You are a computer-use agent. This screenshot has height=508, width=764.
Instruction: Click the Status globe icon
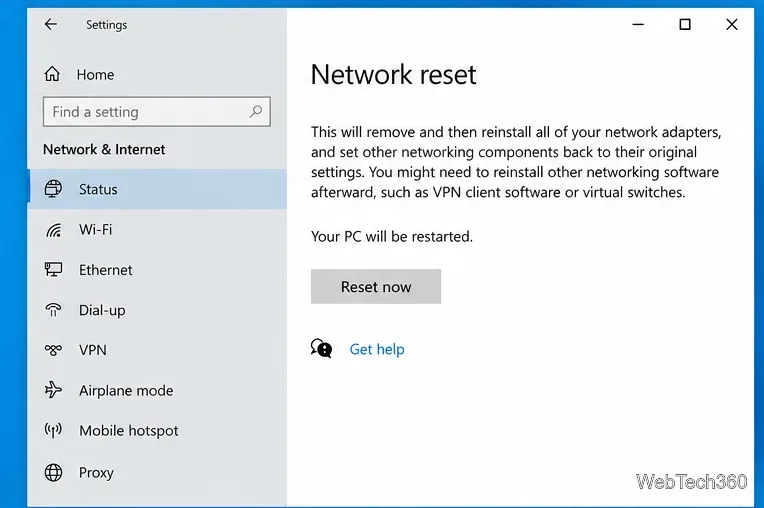(53, 188)
